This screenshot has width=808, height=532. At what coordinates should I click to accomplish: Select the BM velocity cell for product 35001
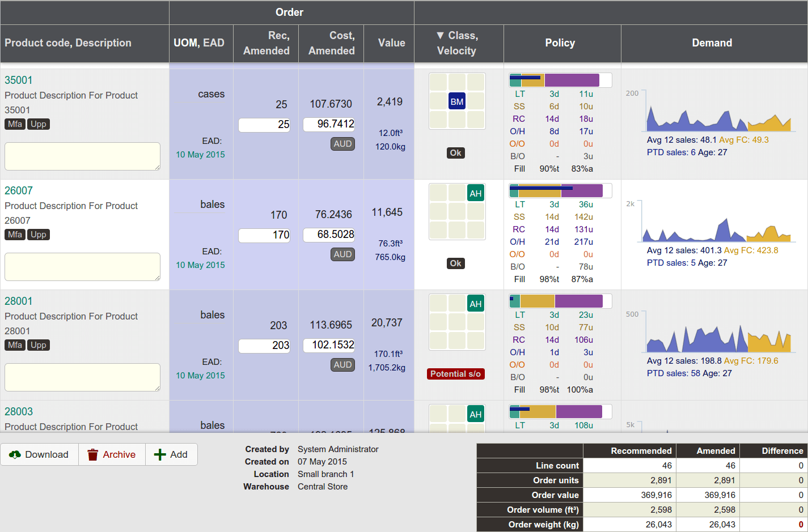(x=456, y=100)
